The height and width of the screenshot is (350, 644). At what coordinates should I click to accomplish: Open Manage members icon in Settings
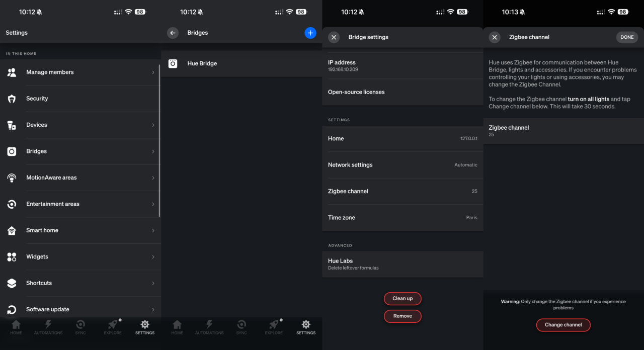pyautogui.click(x=12, y=72)
